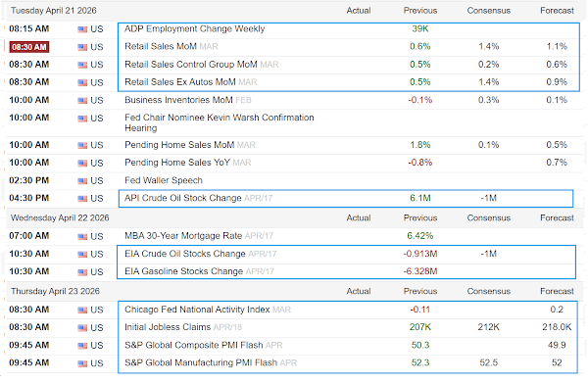Select the Wednesday April 22 2026 date header
The height and width of the screenshot is (383, 588).
point(60,218)
